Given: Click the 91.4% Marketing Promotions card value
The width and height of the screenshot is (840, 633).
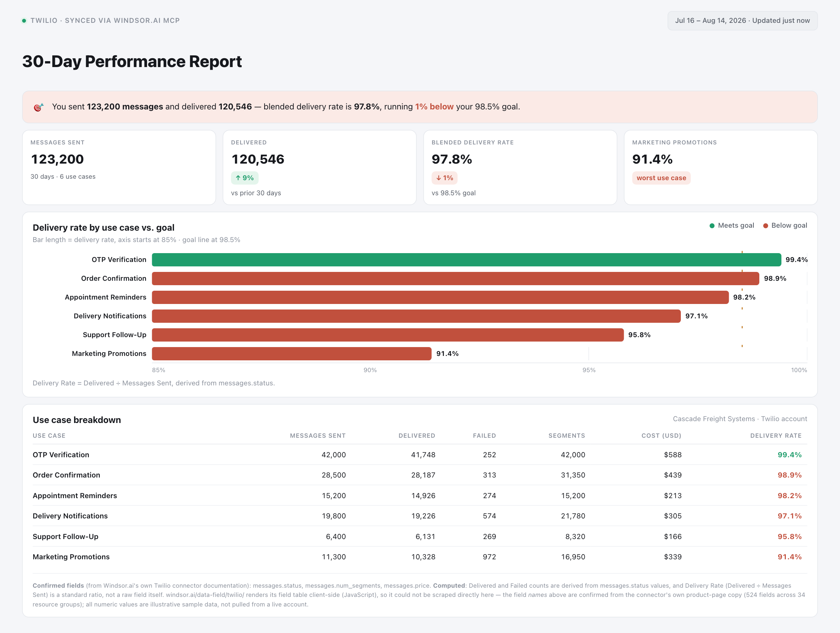Looking at the screenshot, I should (652, 160).
